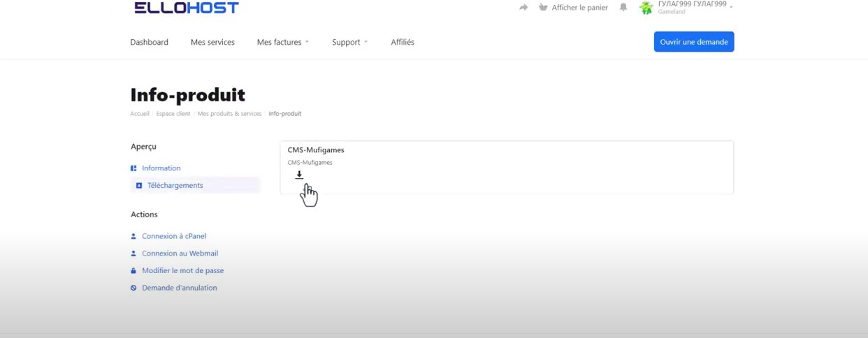Click the cancel icon beside Demande d'annulation
Screen dimensions: 868x338
[133, 288]
